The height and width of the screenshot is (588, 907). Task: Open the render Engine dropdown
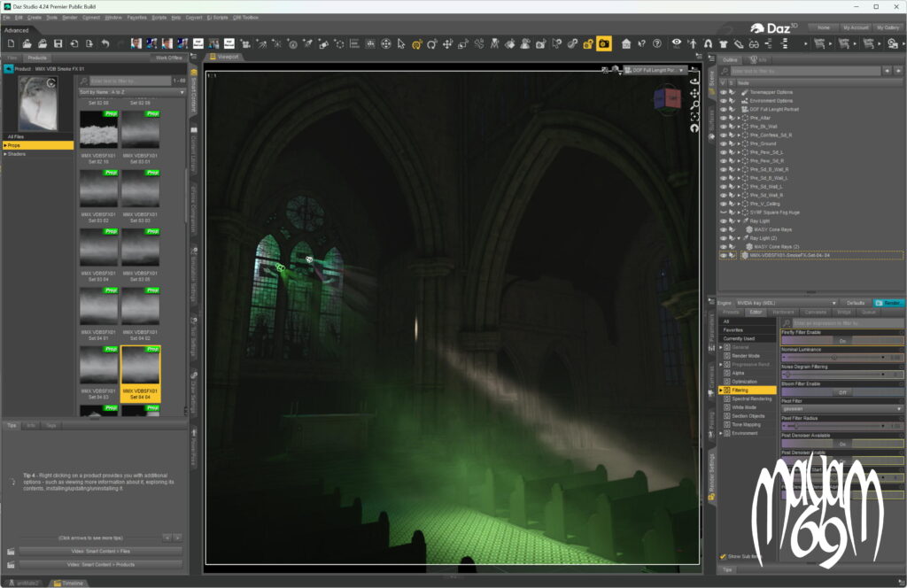(786, 303)
